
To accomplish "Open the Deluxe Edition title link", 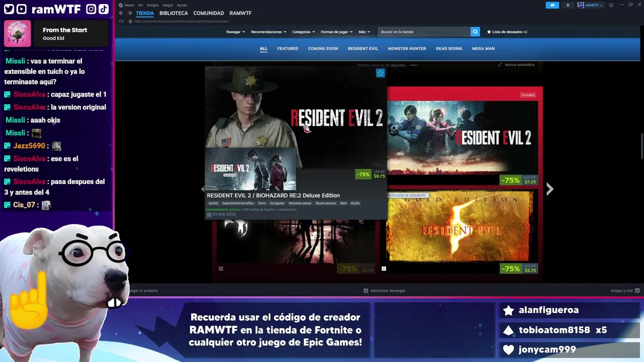I will [x=273, y=196].
